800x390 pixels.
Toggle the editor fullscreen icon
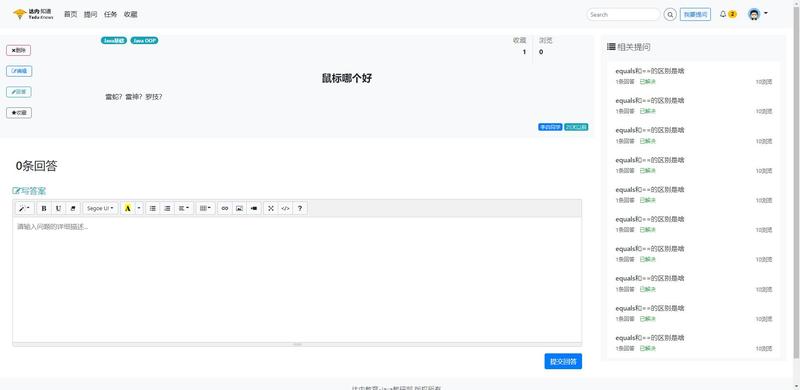point(271,208)
